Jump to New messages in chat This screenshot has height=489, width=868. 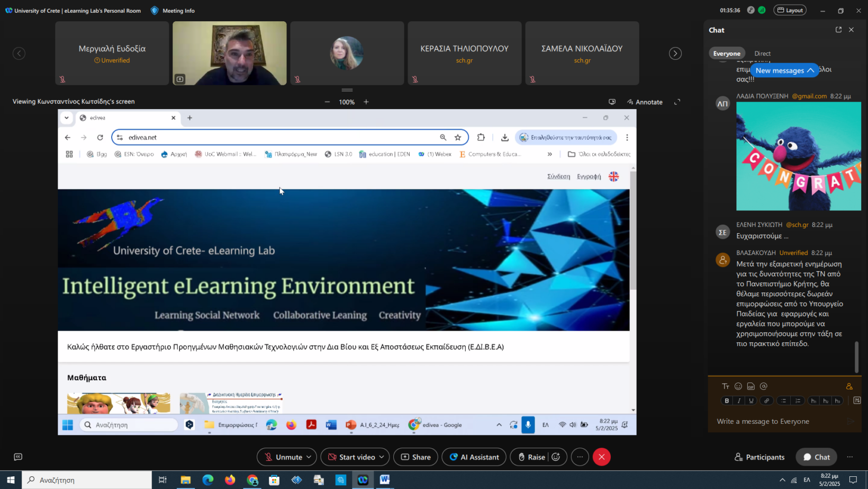tap(784, 70)
